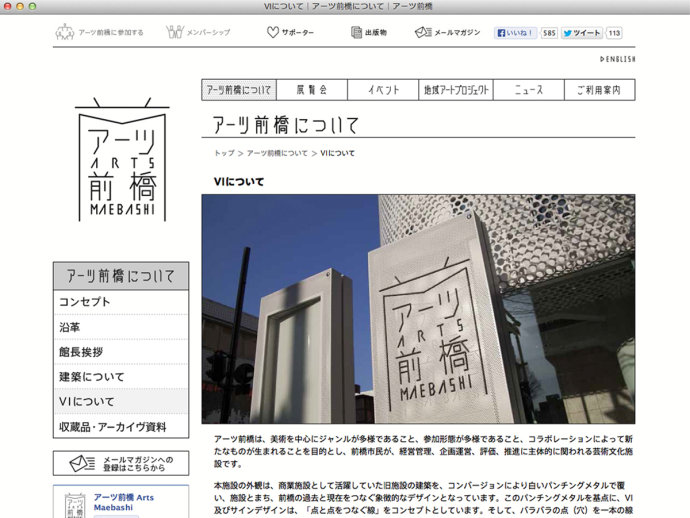Click the Arts Maebashi logo in the sidebar
The image size is (690, 518).
click(x=122, y=160)
